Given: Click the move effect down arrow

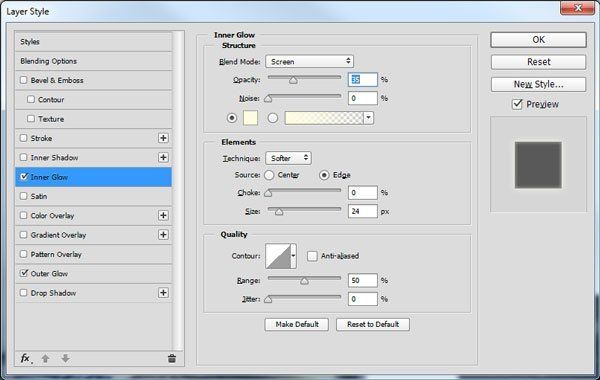Looking at the screenshot, I should click(x=65, y=359).
